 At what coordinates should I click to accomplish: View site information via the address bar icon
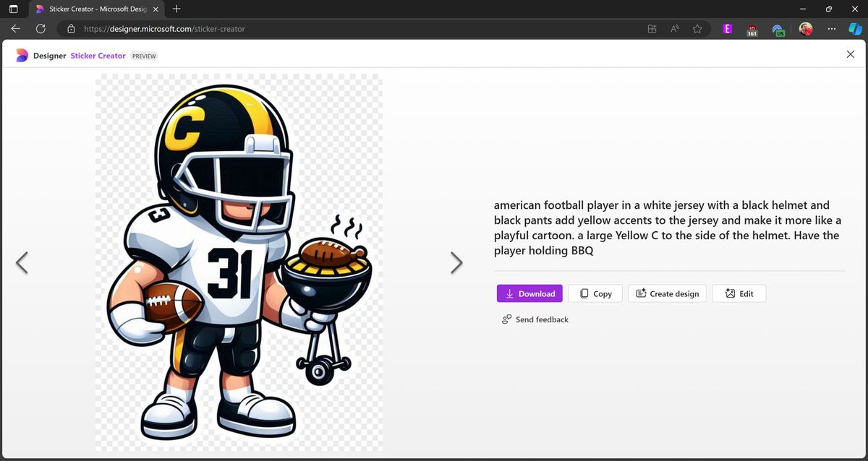pos(71,29)
